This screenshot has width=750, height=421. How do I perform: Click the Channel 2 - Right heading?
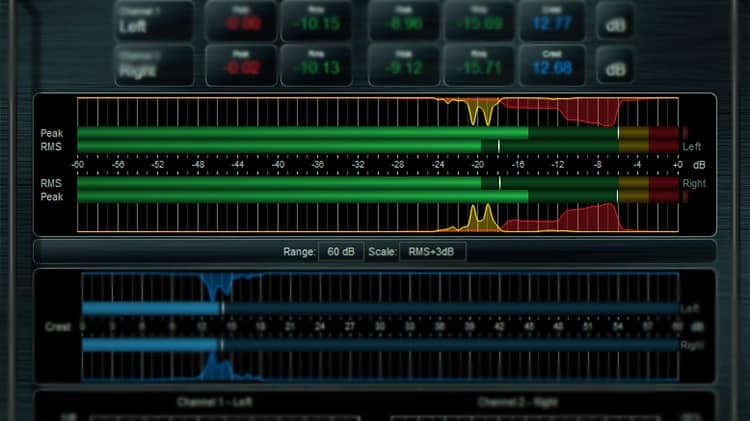coord(518,402)
